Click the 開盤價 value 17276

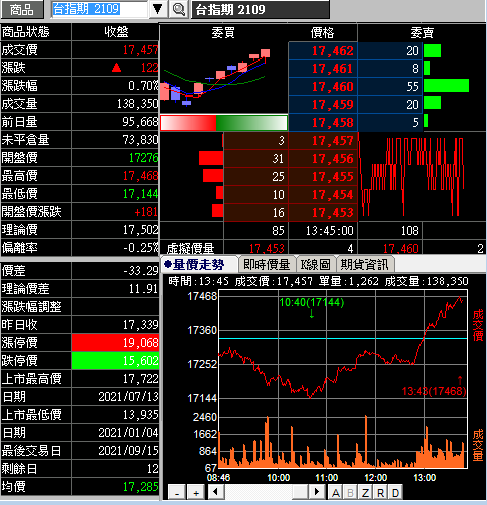pos(144,158)
